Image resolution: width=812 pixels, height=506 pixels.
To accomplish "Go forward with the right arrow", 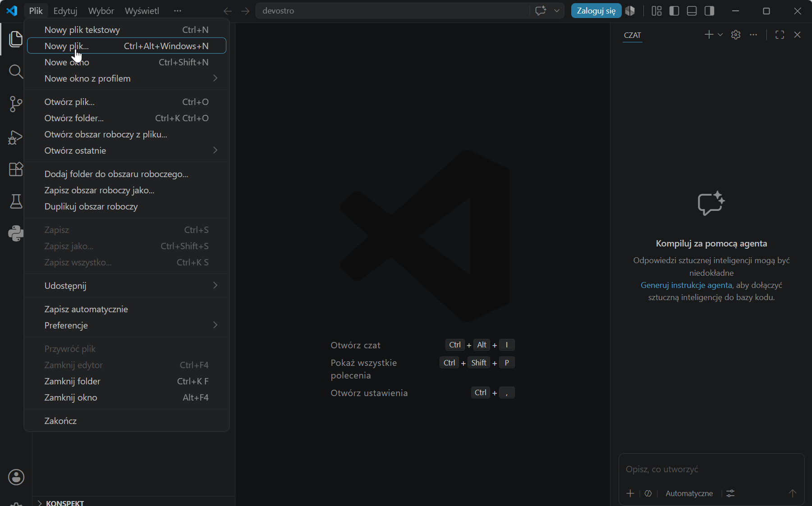I will coord(245,11).
